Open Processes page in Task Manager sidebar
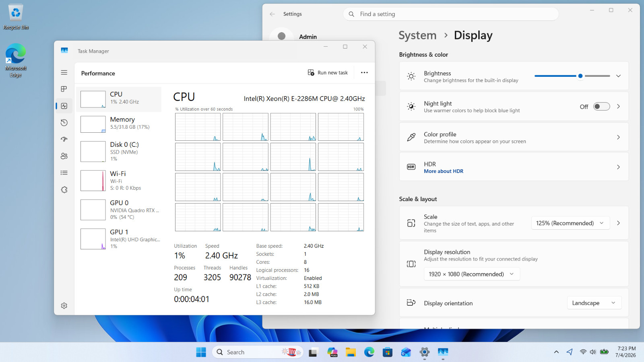This screenshot has width=644, height=362. click(x=64, y=89)
